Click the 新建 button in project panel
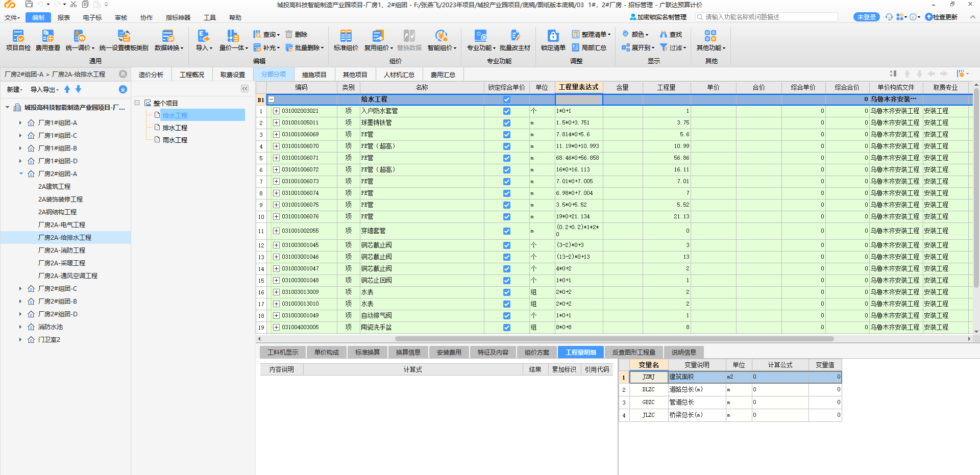Image resolution: width=980 pixels, height=475 pixels. tap(14, 89)
